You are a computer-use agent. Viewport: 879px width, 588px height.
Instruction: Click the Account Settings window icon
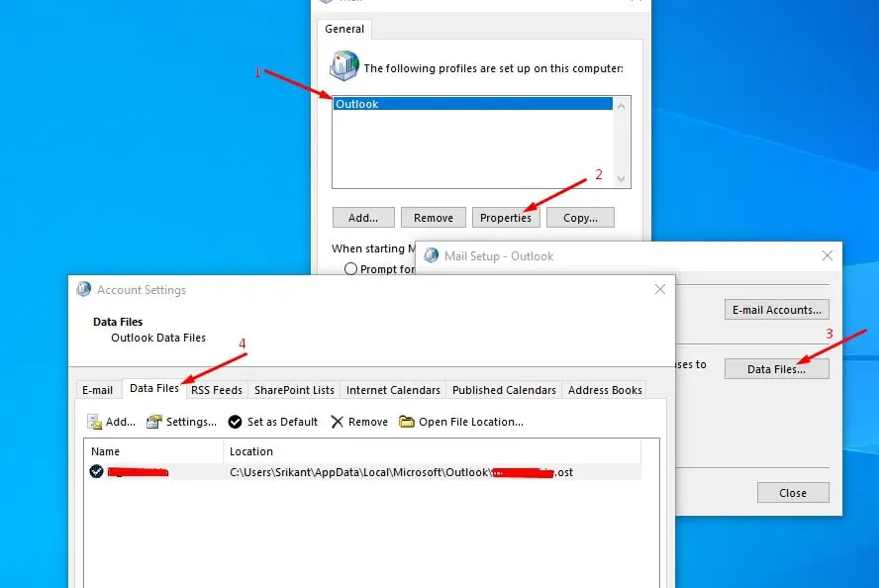point(84,290)
